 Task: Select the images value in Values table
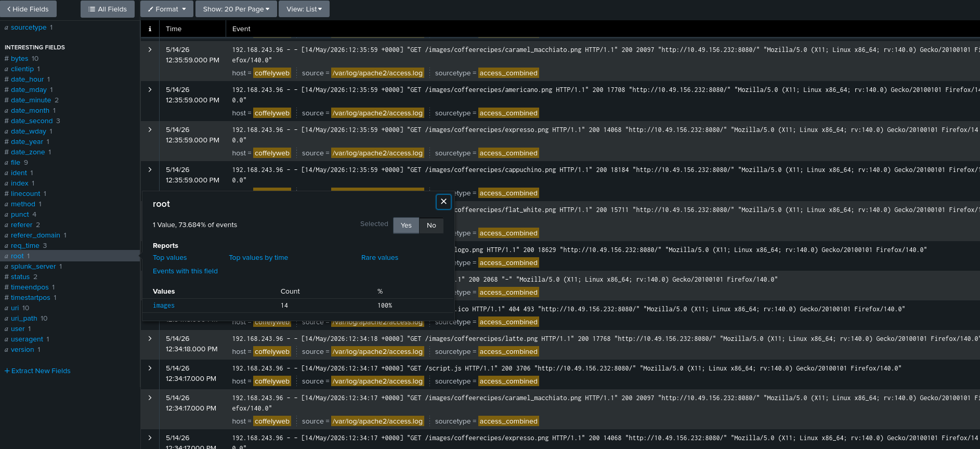pos(164,306)
